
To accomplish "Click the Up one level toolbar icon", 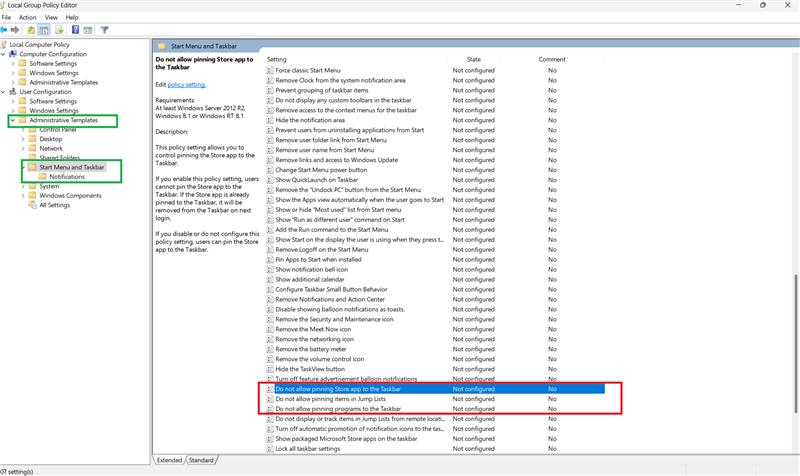I will point(31,30).
